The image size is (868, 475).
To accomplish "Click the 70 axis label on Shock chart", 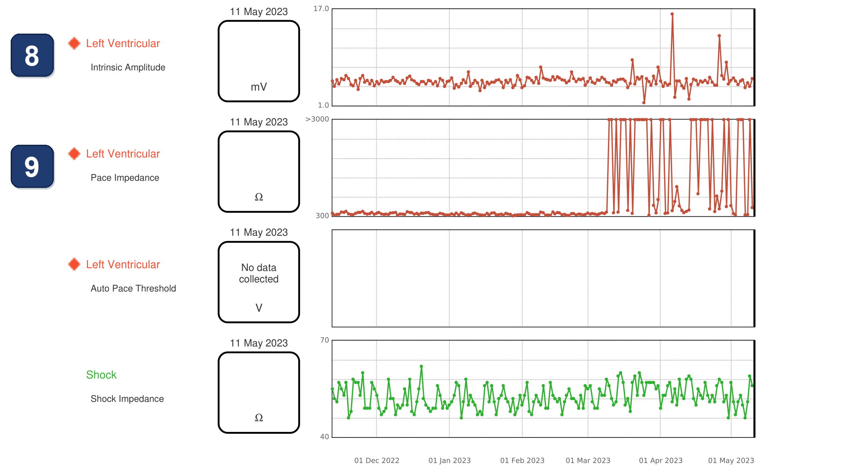I will [x=325, y=340].
